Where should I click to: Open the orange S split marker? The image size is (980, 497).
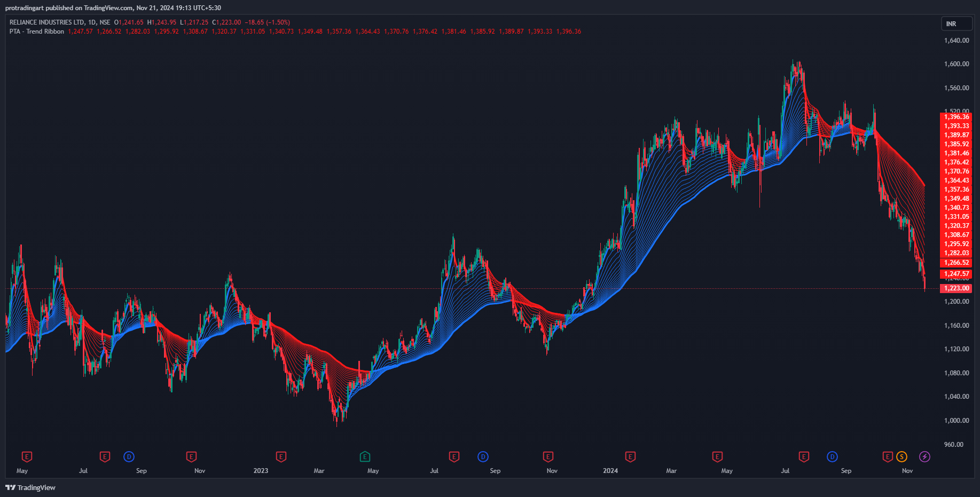pos(901,456)
